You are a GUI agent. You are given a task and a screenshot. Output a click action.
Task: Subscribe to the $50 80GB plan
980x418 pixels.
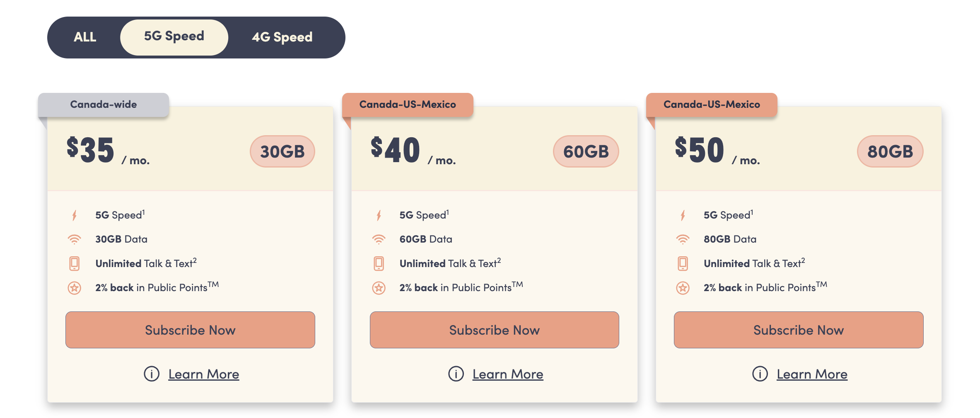[798, 330]
